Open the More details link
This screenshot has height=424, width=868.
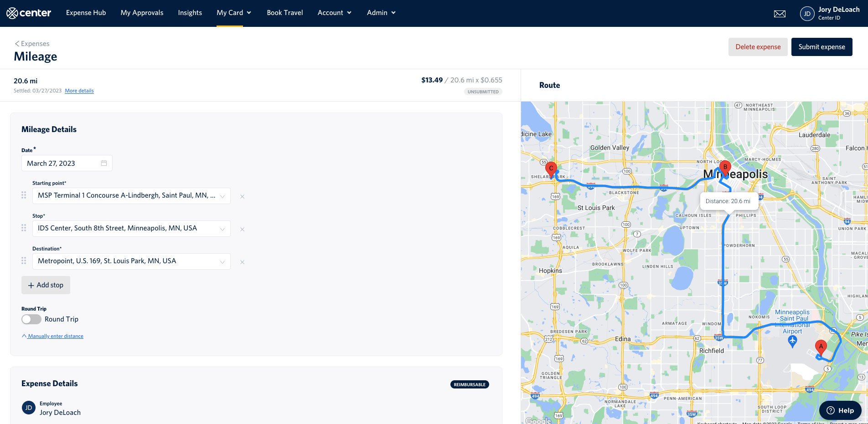79,91
